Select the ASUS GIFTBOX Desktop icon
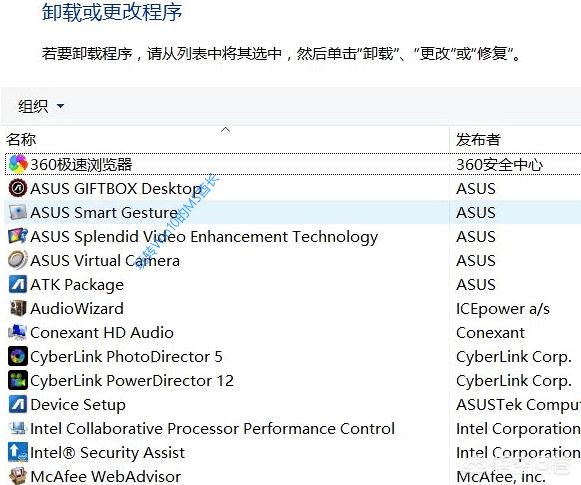This screenshot has height=485, width=581. [18, 188]
